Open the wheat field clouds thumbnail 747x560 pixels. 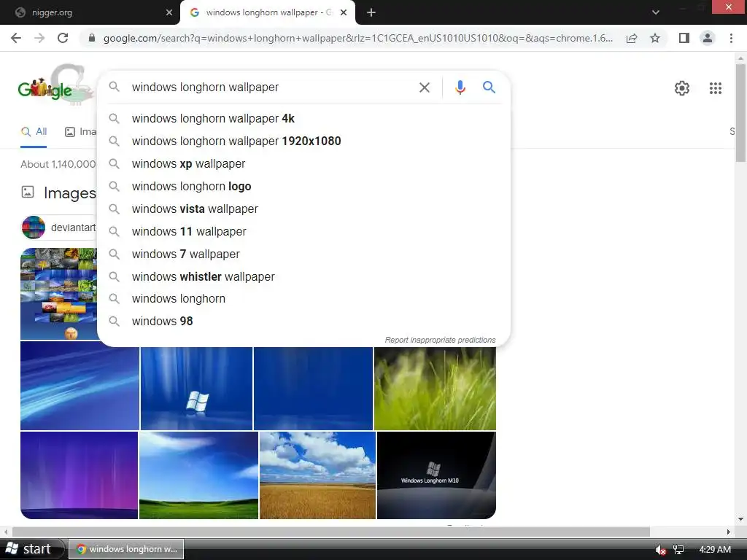point(317,475)
